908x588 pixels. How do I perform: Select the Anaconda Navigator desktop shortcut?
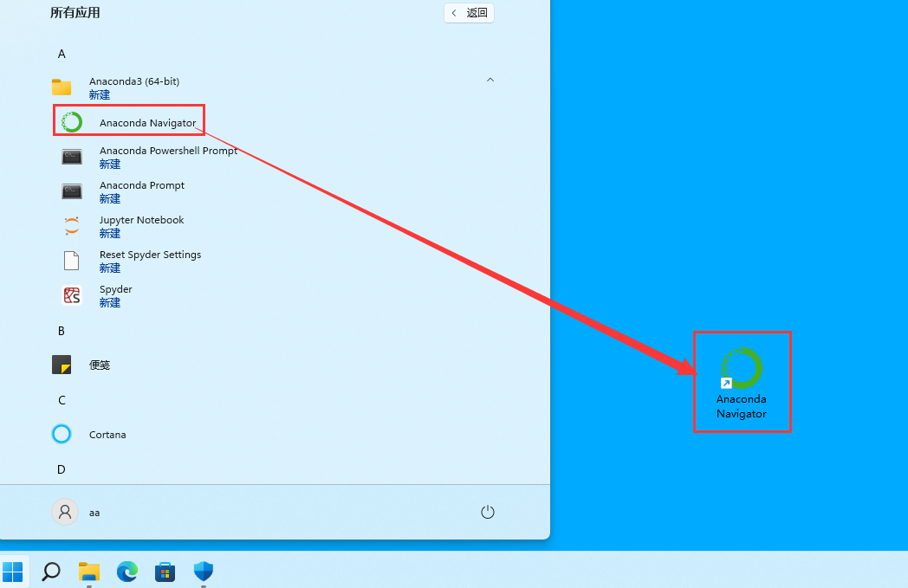[x=742, y=382]
